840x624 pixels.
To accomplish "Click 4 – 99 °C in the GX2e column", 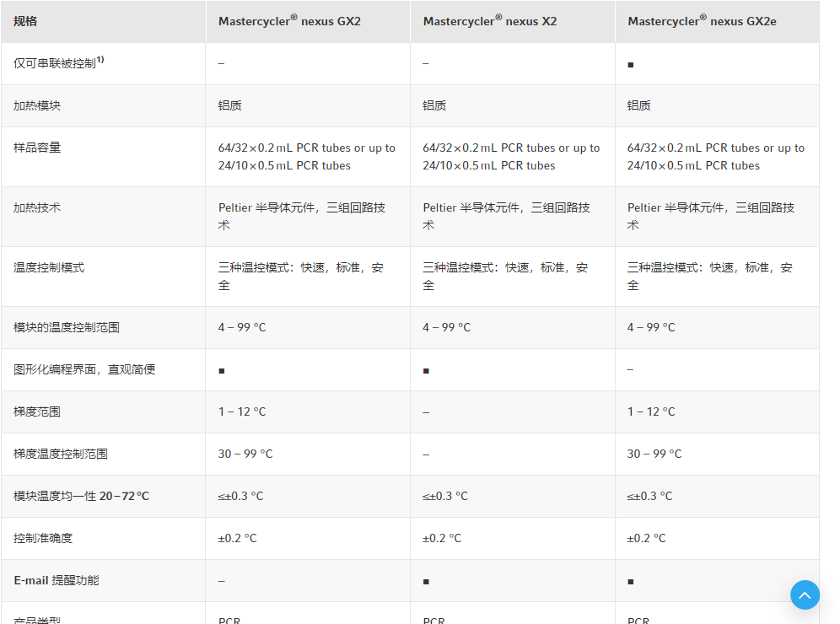I will [651, 327].
